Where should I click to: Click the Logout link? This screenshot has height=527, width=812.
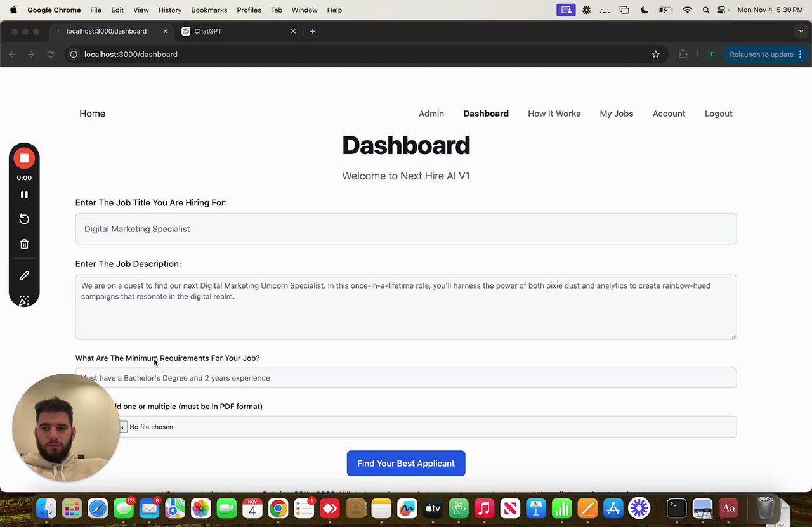(718, 114)
